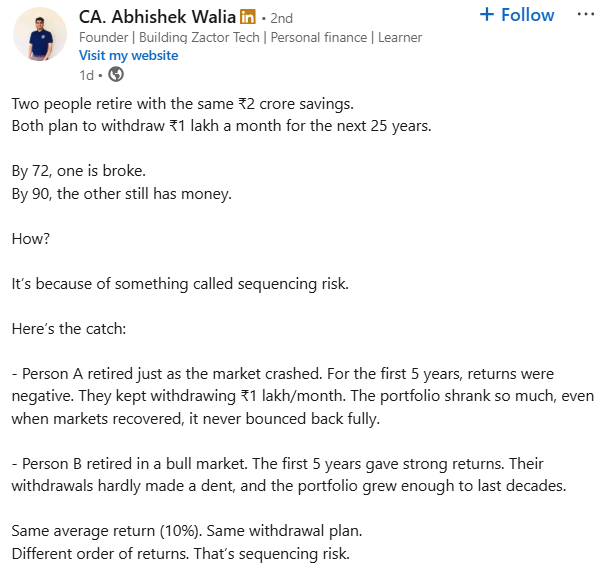
Task: Click the 'By 90, the other still has money' line
Action: 122,194
